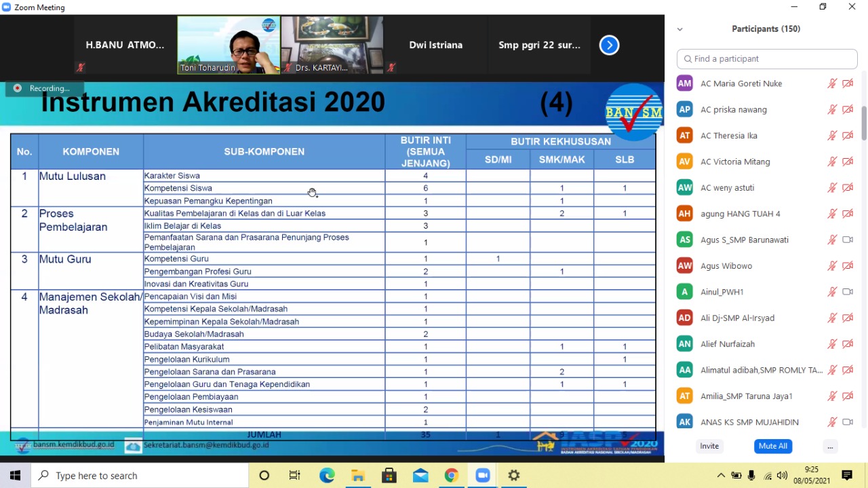Click the video icon for Ainul_PWH1

(848, 292)
